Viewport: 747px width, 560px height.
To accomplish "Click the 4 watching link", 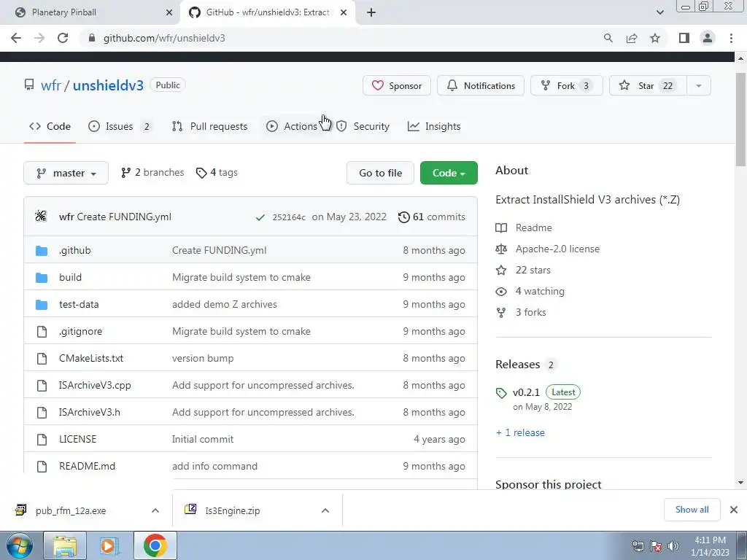I will pyautogui.click(x=530, y=292).
